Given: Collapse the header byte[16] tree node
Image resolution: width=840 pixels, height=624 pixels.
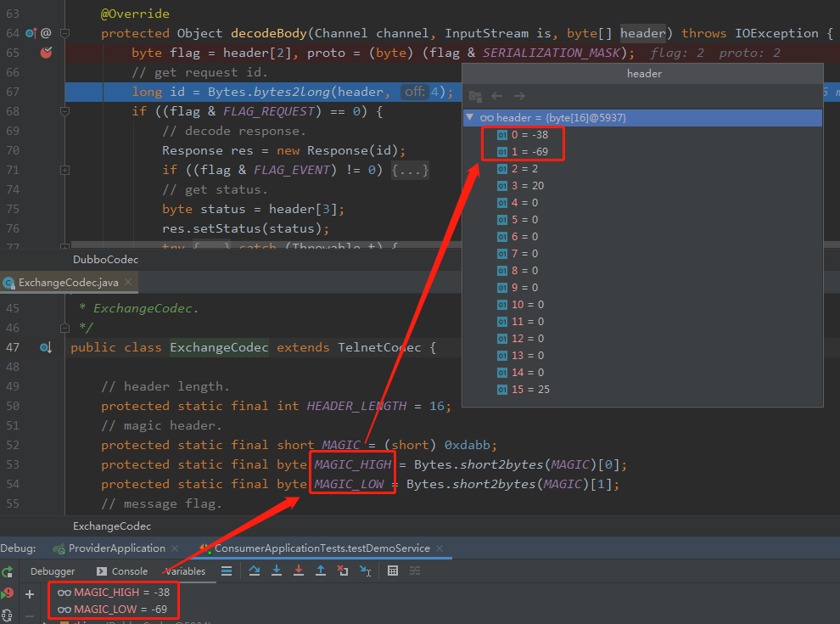Looking at the screenshot, I should coord(470,117).
